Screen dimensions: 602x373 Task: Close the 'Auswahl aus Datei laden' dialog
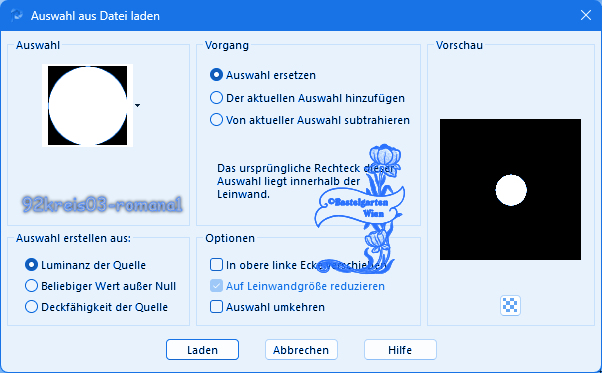pos(585,15)
